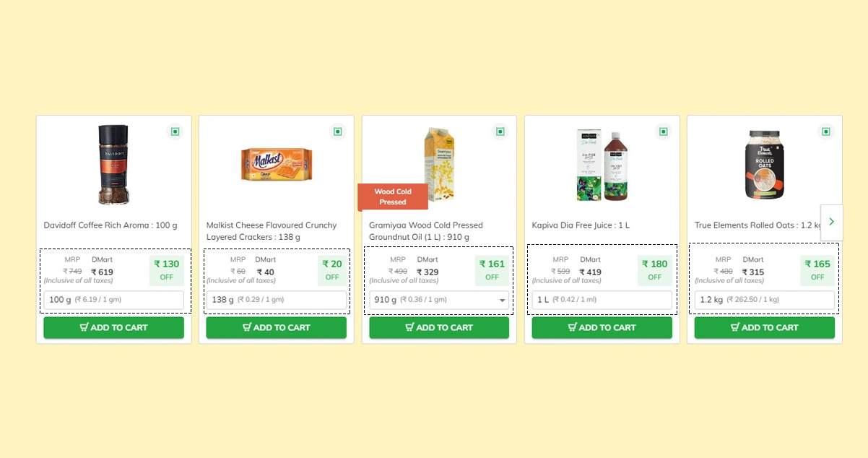Open Davidoff Coffee jar product image

click(x=113, y=165)
